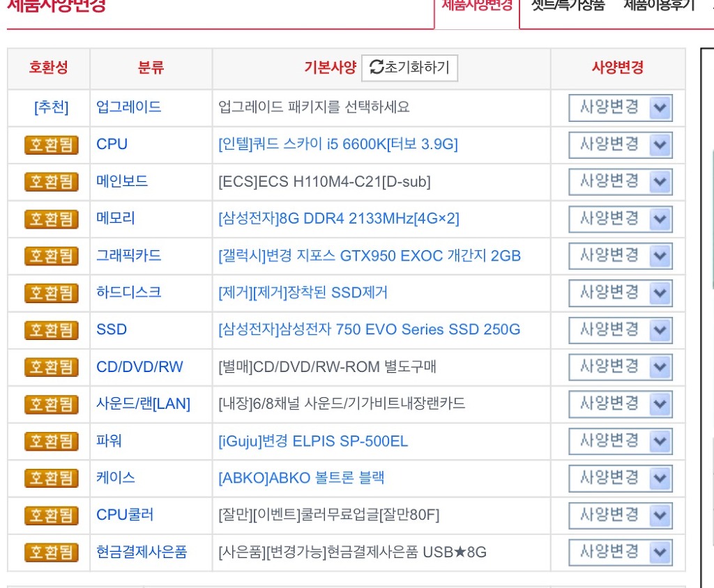Open the CPU category link
Image resolution: width=714 pixels, height=588 pixels.
[112, 144]
